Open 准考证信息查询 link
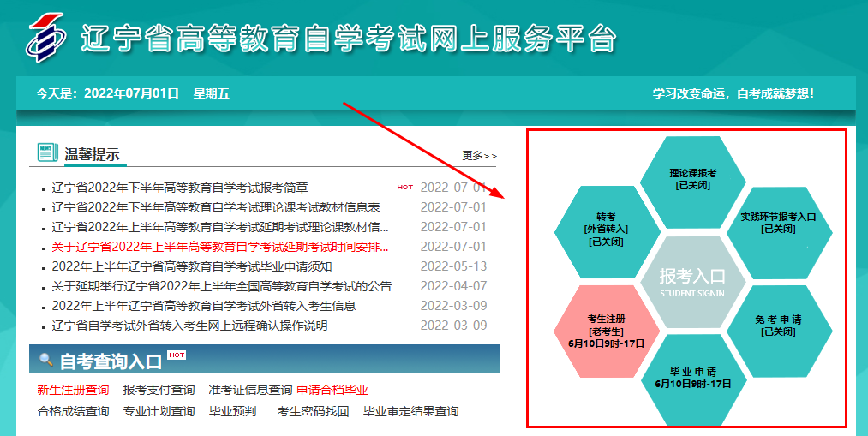The width and height of the screenshot is (868, 436). click(250, 390)
